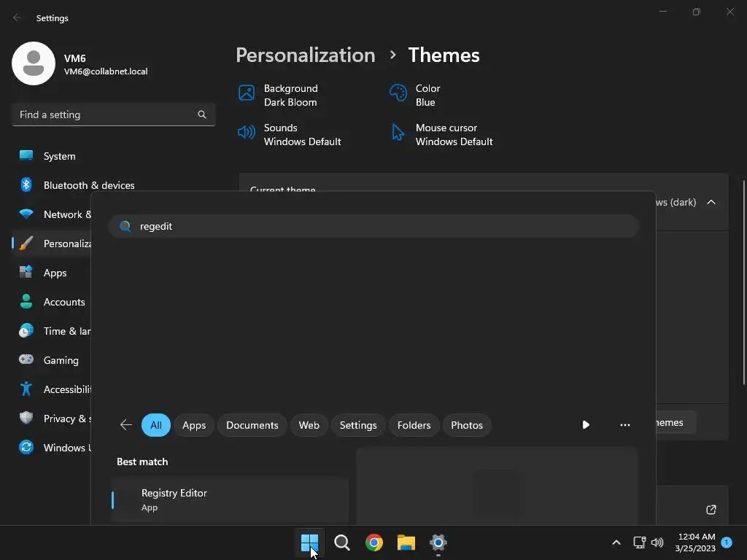Click the Find a setting search icon

[x=202, y=114]
